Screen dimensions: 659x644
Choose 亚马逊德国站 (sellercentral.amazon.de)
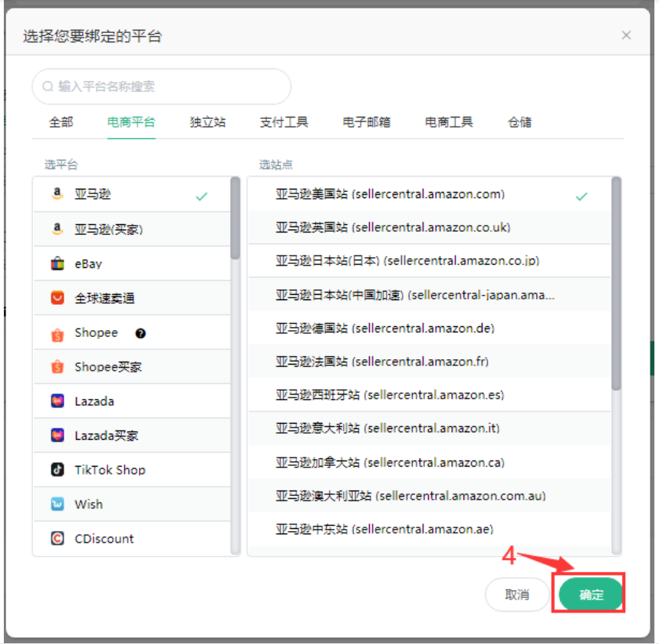tap(385, 329)
